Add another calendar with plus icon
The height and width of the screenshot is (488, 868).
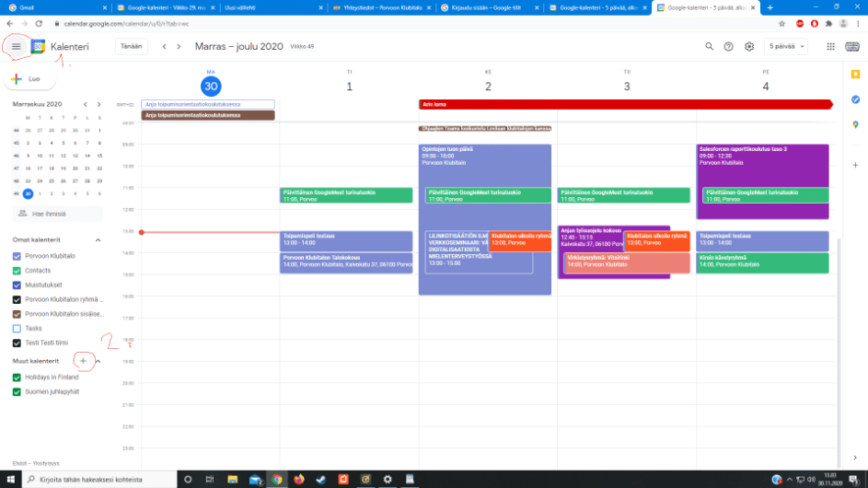(83, 361)
